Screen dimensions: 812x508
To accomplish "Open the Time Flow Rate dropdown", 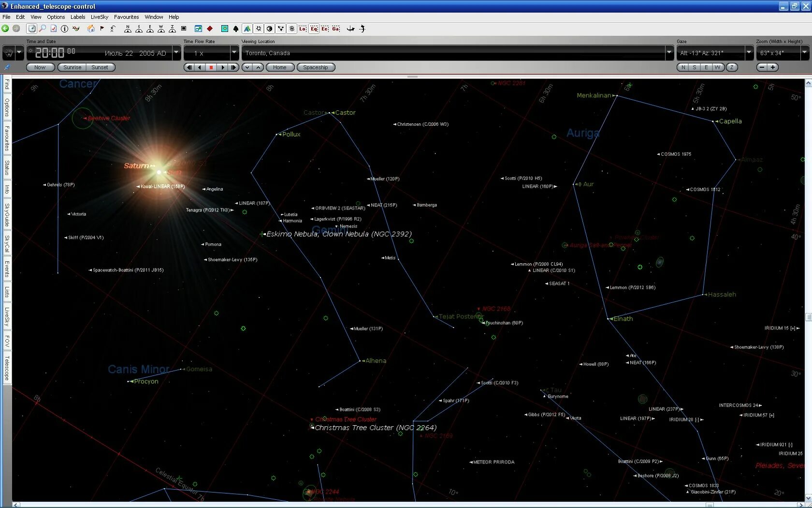I will (234, 53).
